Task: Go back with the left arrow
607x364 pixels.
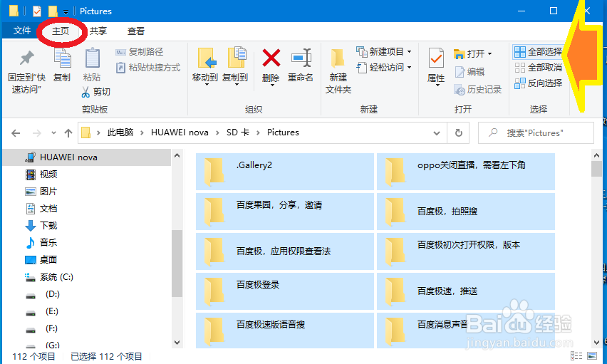Action: (x=16, y=133)
